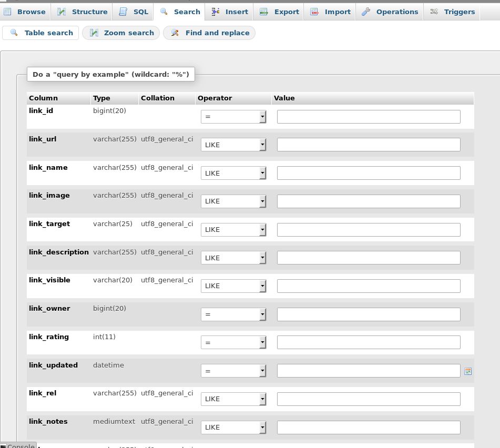Open operator dropdown for link_id
500x448 pixels.
(x=233, y=117)
